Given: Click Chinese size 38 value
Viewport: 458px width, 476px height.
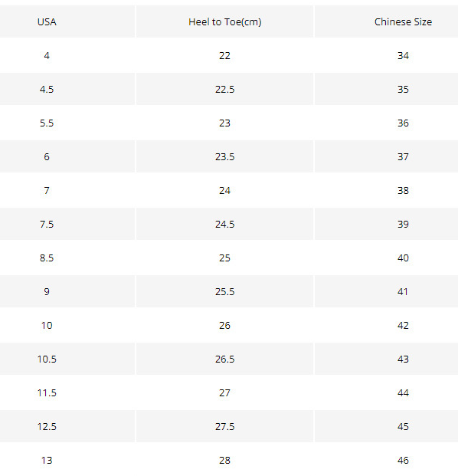Looking at the screenshot, I should coord(403,190).
